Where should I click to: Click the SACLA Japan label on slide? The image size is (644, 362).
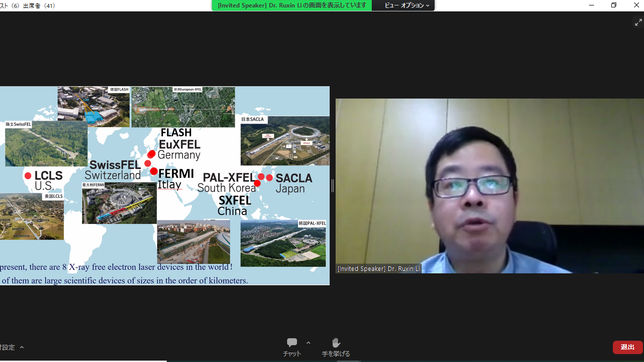coord(294,183)
